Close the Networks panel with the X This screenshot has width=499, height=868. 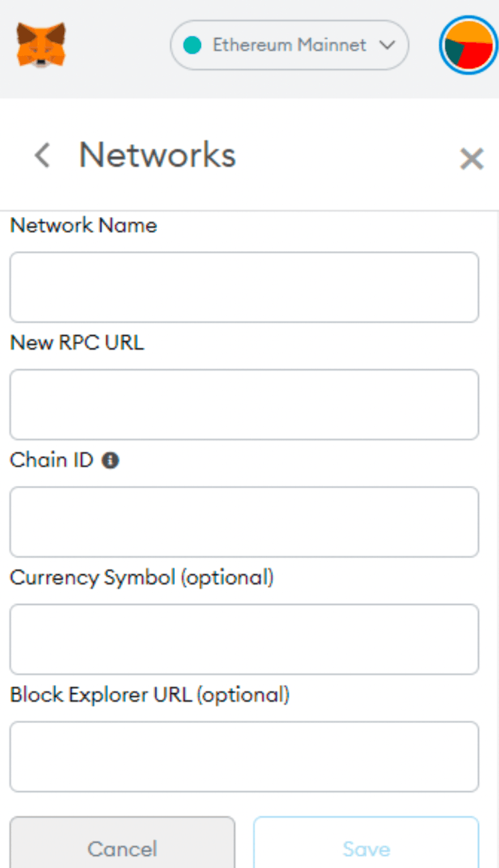click(x=471, y=159)
